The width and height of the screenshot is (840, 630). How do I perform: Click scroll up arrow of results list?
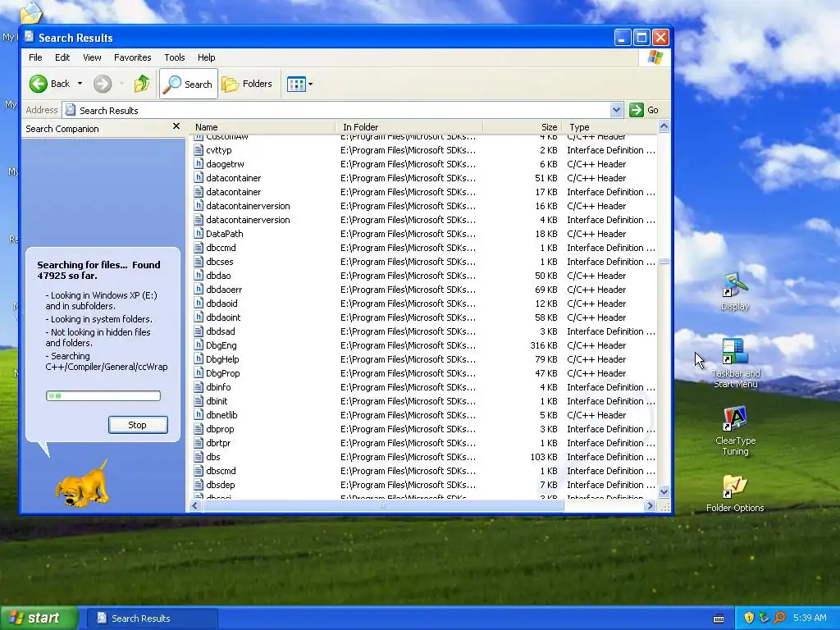(x=664, y=126)
